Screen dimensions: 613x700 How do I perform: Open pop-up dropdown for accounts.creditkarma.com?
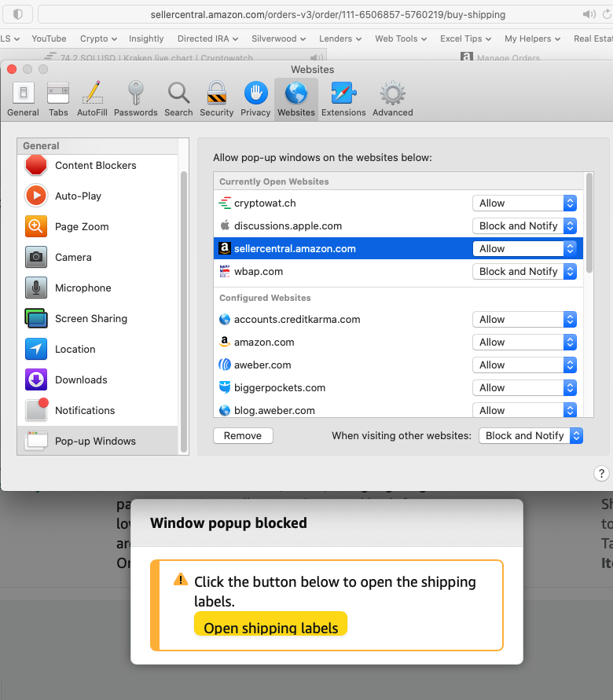coord(525,319)
